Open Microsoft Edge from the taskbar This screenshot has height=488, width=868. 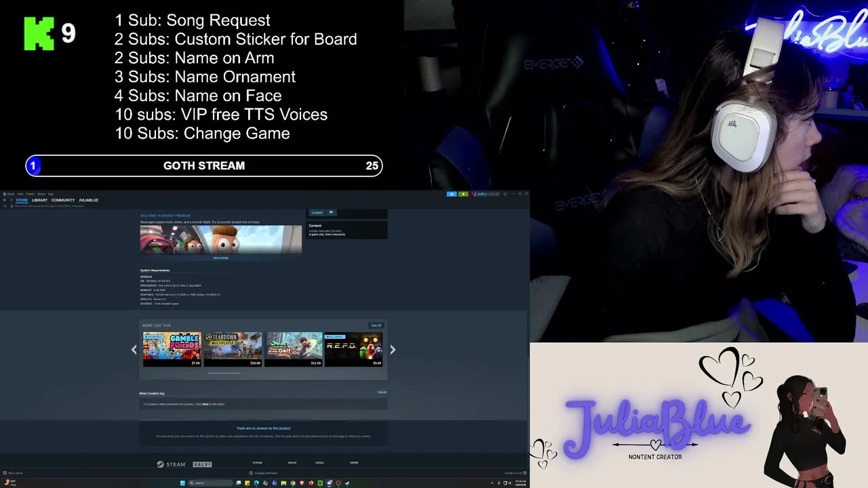(256, 483)
